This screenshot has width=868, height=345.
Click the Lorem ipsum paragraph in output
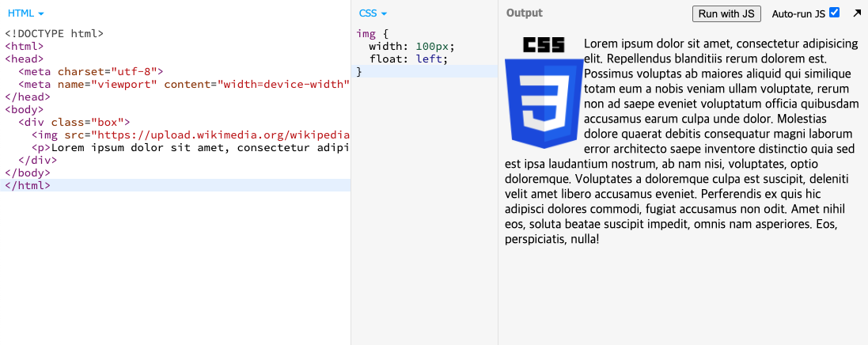(682, 141)
